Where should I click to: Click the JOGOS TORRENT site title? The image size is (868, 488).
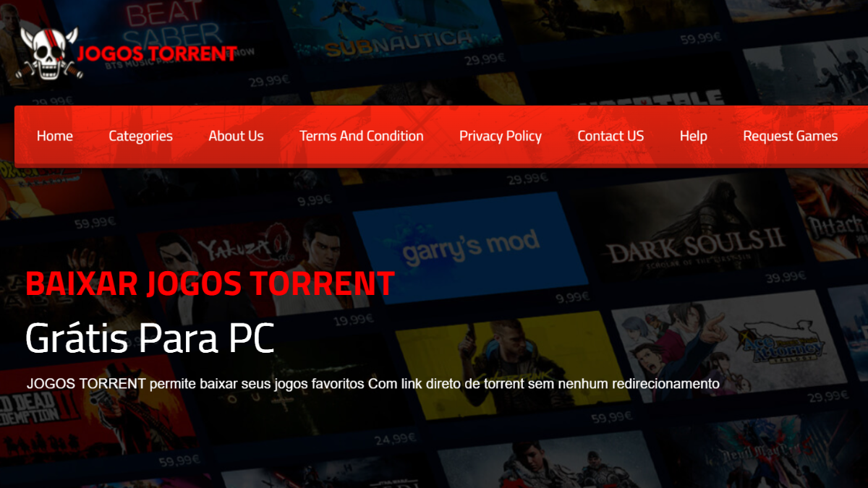pyautogui.click(x=157, y=53)
